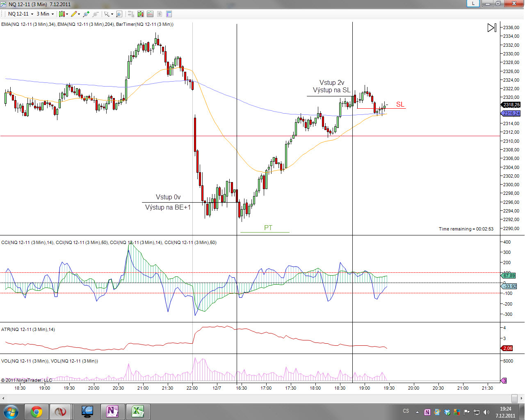525x420 pixels.
Task: Open the KMPlayer icon on the taskbar
Action: [87, 411]
